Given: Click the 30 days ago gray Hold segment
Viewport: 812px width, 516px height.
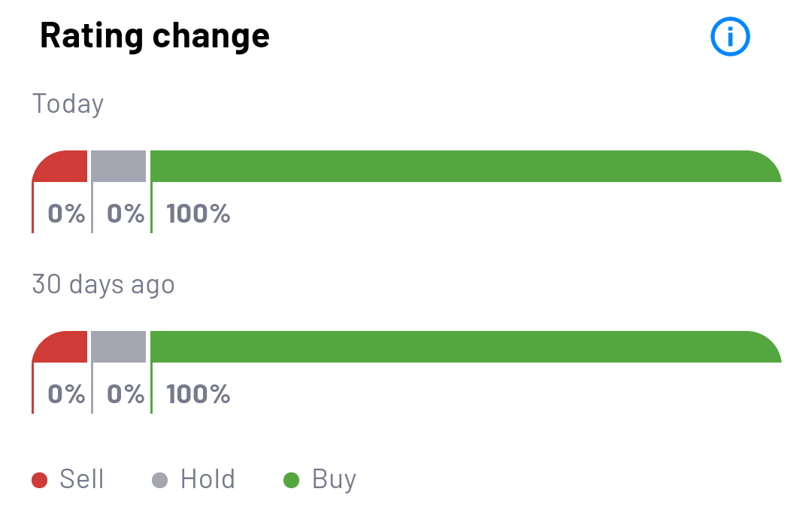Looking at the screenshot, I should tap(119, 347).
